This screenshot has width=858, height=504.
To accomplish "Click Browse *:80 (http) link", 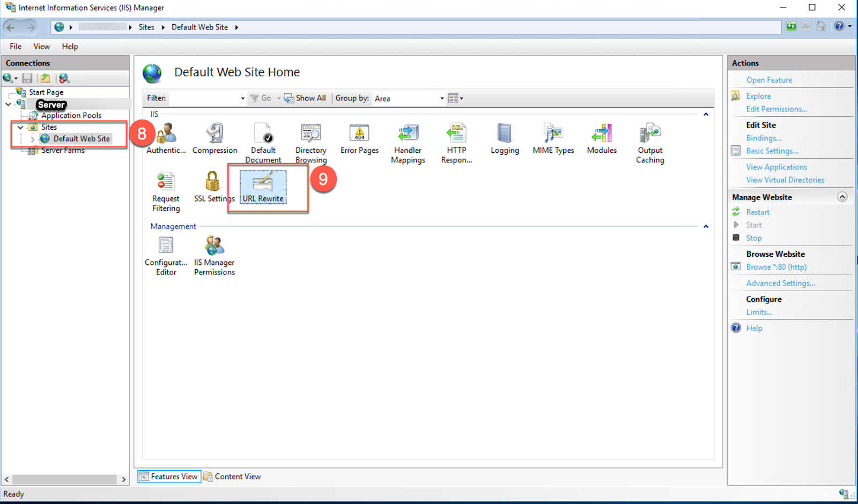I will point(776,266).
